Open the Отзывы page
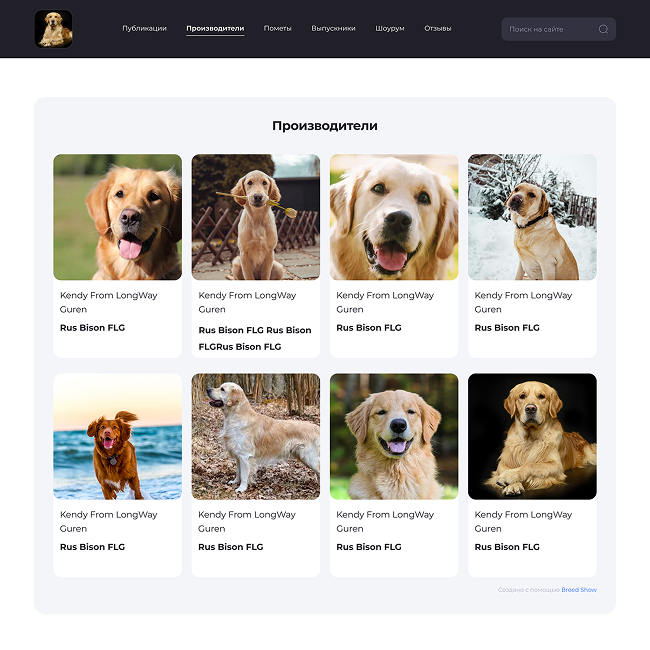Screen dimensions: 650x650 (x=437, y=29)
